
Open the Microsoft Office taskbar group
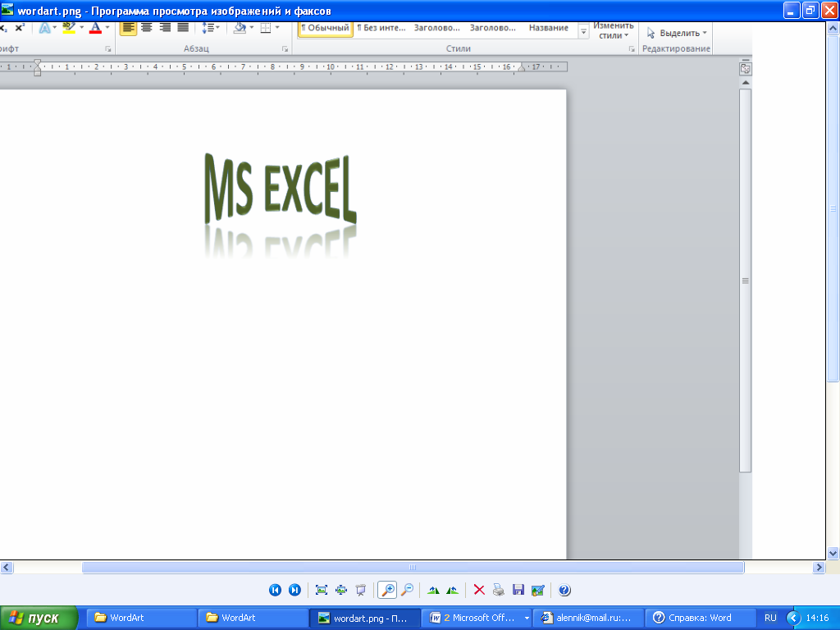(x=478, y=619)
